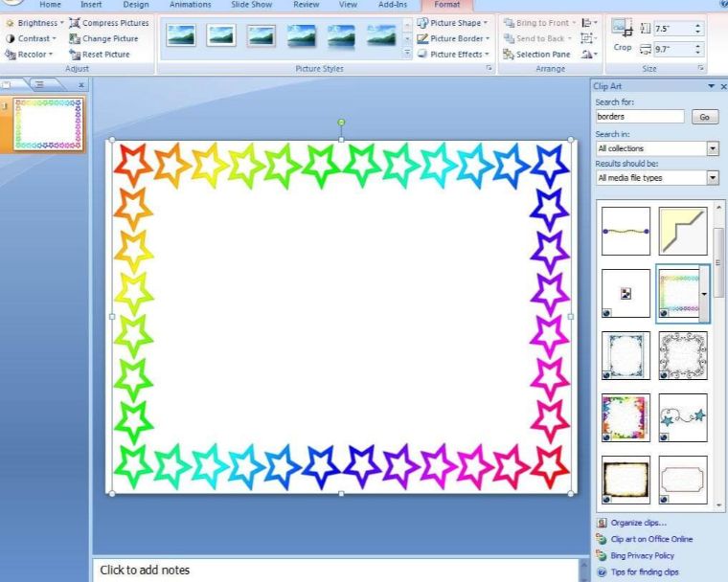Open the Picture Border options
Image resolution: width=728 pixels, height=582 pixels.
pyautogui.click(x=452, y=38)
